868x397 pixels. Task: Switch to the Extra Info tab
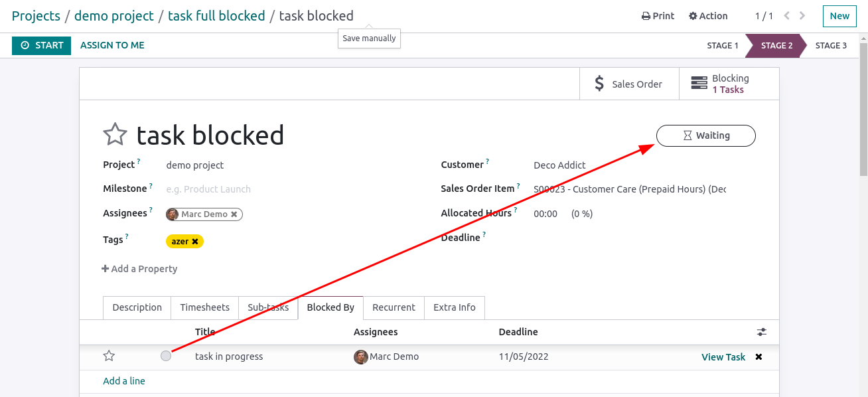tap(455, 307)
